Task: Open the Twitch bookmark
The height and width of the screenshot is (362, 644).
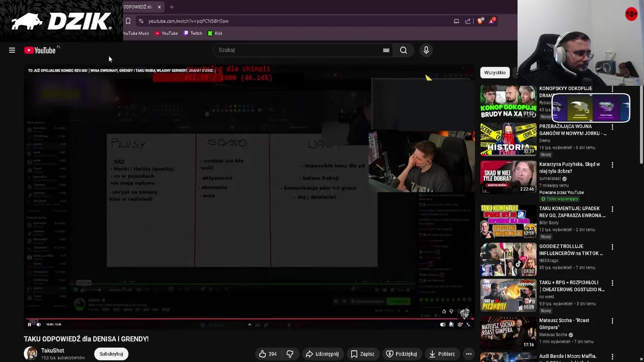Action: [x=193, y=33]
